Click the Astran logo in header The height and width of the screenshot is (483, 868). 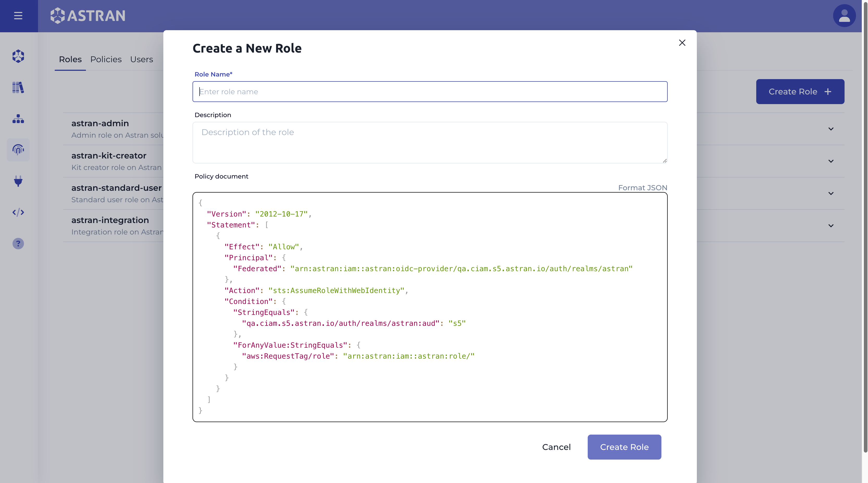click(x=88, y=15)
